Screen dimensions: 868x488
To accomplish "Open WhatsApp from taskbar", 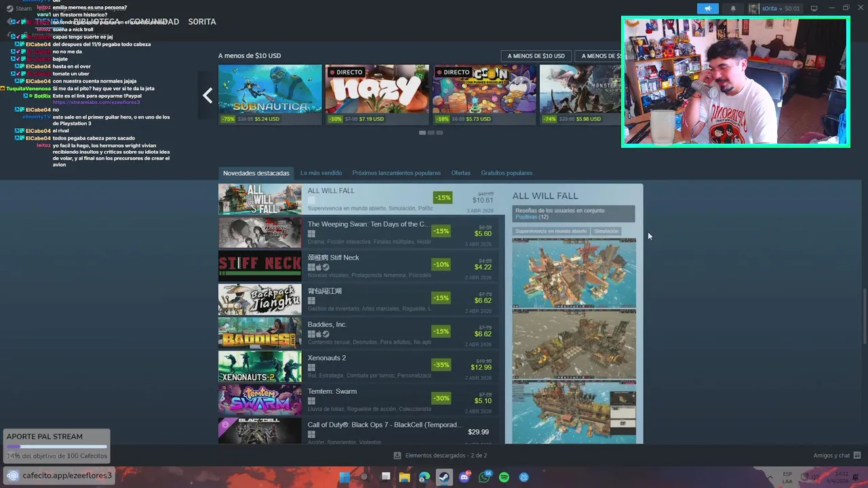I will tap(484, 477).
